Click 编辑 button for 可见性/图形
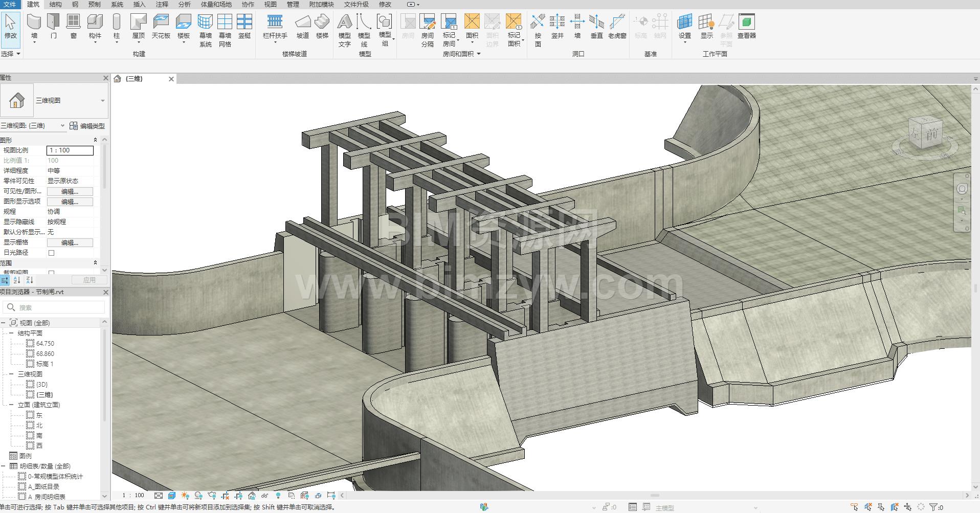The width and height of the screenshot is (980, 513). [x=70, y=191]
